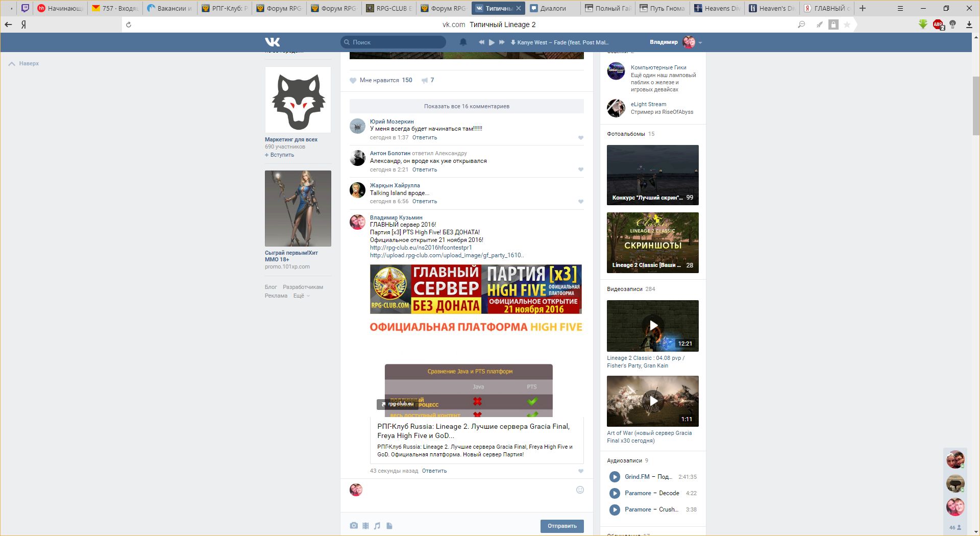Play the 1:11 Art of War video

(x=653, y=401)
